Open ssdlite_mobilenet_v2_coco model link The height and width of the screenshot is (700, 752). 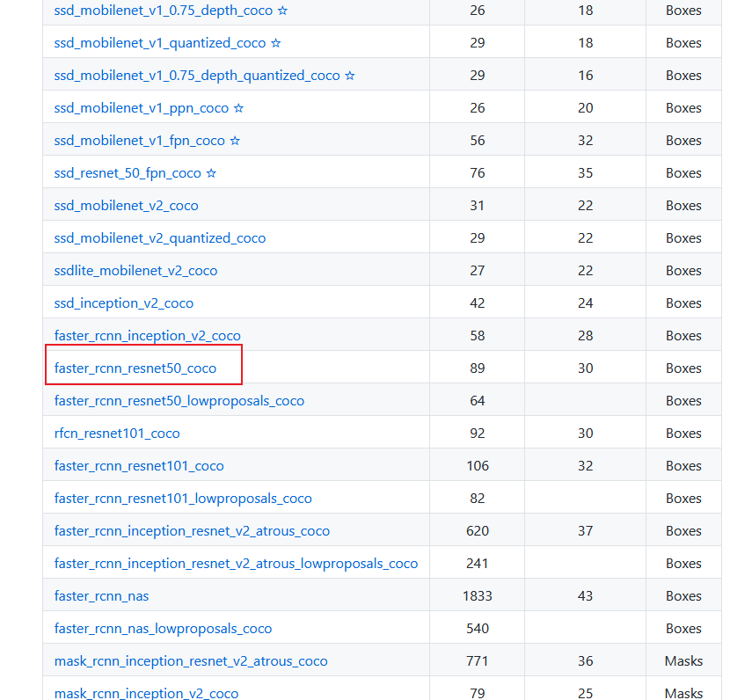[x=135, y=271]
